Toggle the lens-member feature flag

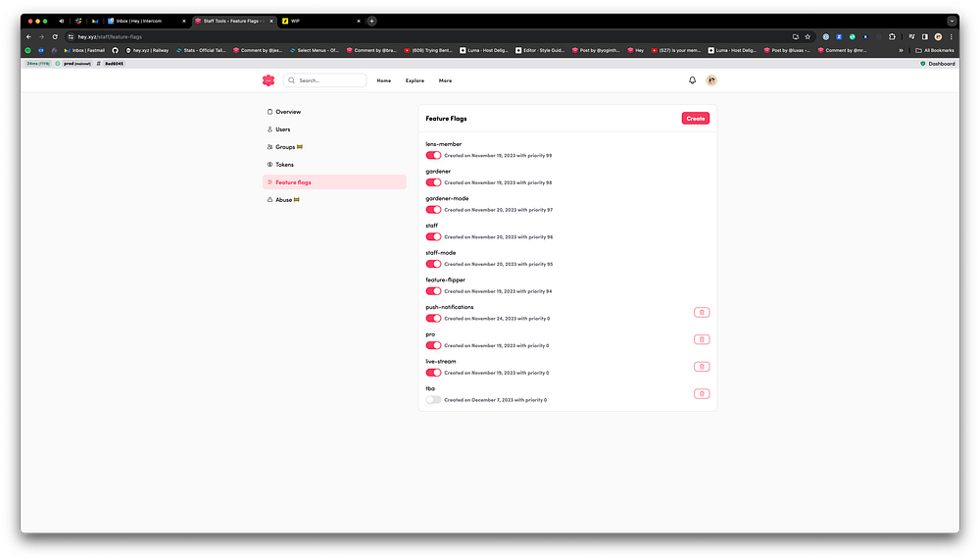pyautogui.click(x=433, y=155)
